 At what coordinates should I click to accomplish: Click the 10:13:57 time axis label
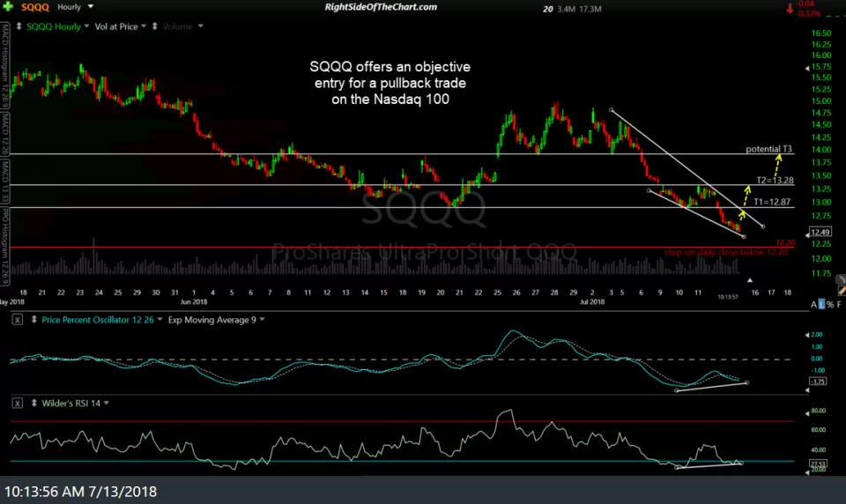(728, 297)
